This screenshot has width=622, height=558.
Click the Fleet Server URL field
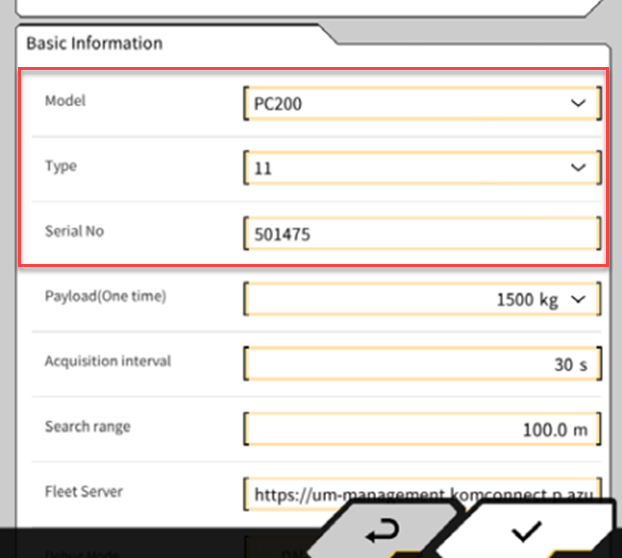coord(422,494)
